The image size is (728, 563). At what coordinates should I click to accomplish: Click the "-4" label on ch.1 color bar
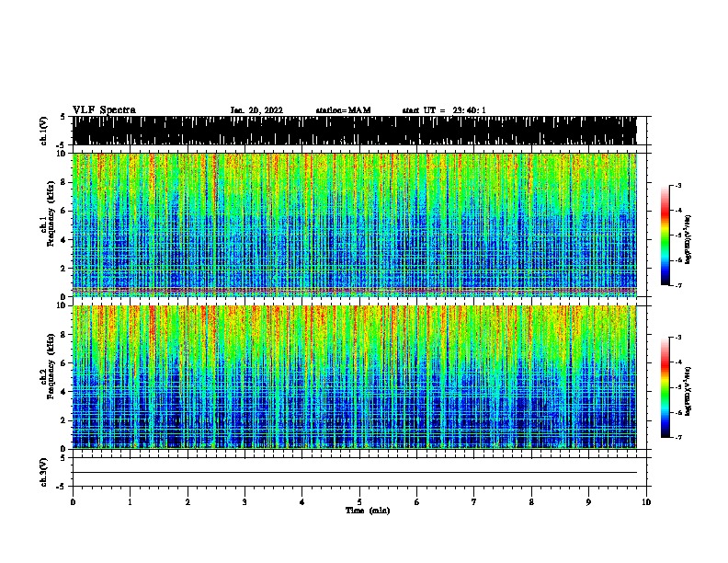[x=678, y=211]
